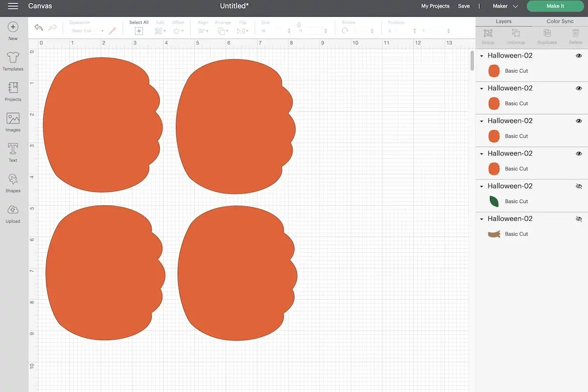
Task: Click the size lock proportions icon
Action: pos(298,24)
